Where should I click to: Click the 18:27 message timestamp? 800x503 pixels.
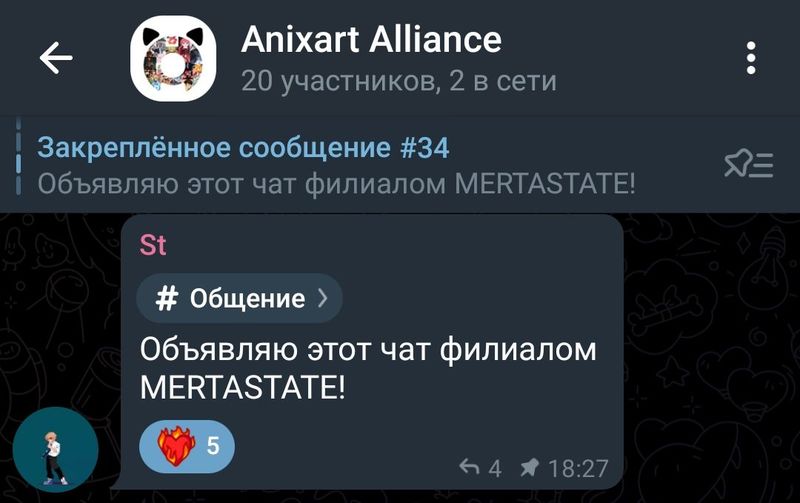pos(578,468)
